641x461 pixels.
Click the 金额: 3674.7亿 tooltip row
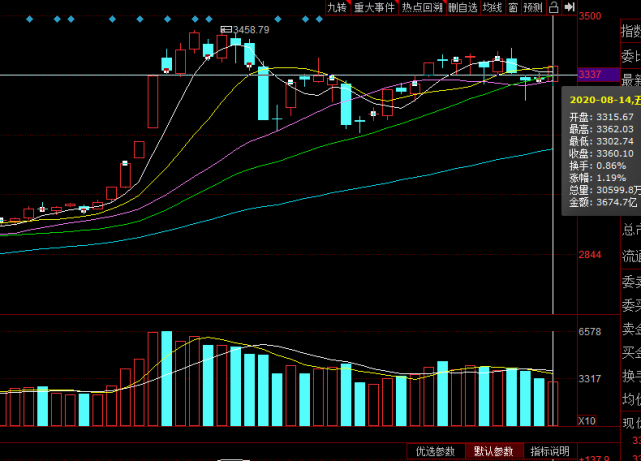pyautogui.click(x=603, y=202)
